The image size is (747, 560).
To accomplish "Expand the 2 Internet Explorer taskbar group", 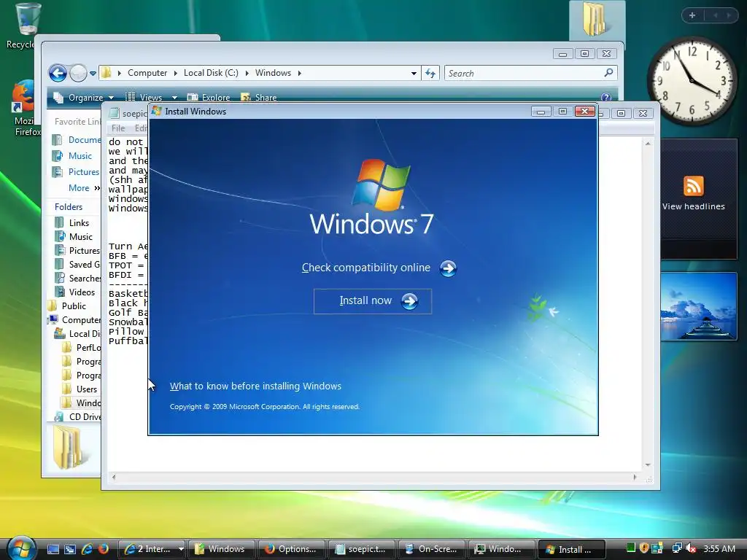I will tap(152, 549).
